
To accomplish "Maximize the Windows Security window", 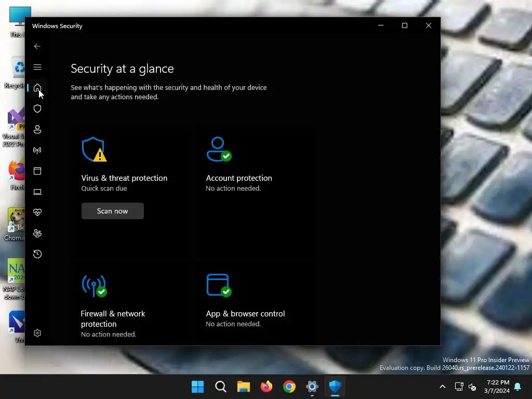I will click(404, 25).
